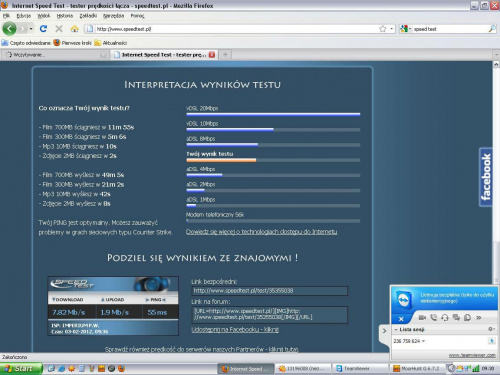Bookmark the page with the star icon
The image size is (500, 375).
tap(382, 29)
